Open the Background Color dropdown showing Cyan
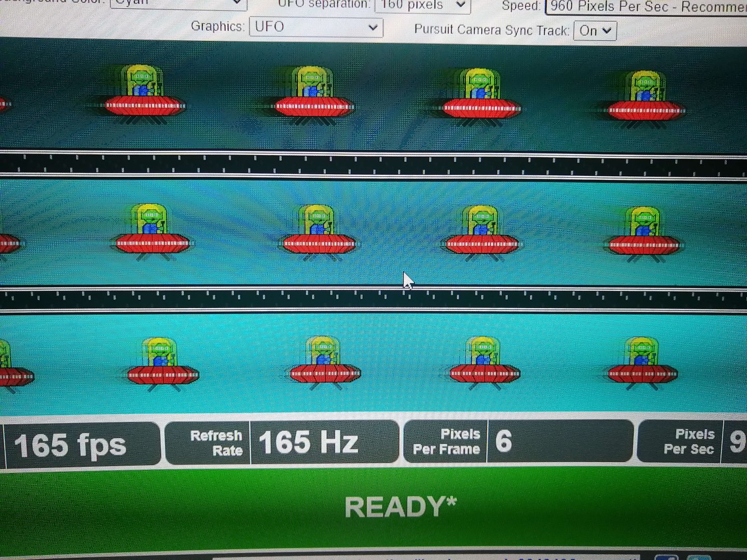This screenshot has width=747, height=560. point(178,3)
